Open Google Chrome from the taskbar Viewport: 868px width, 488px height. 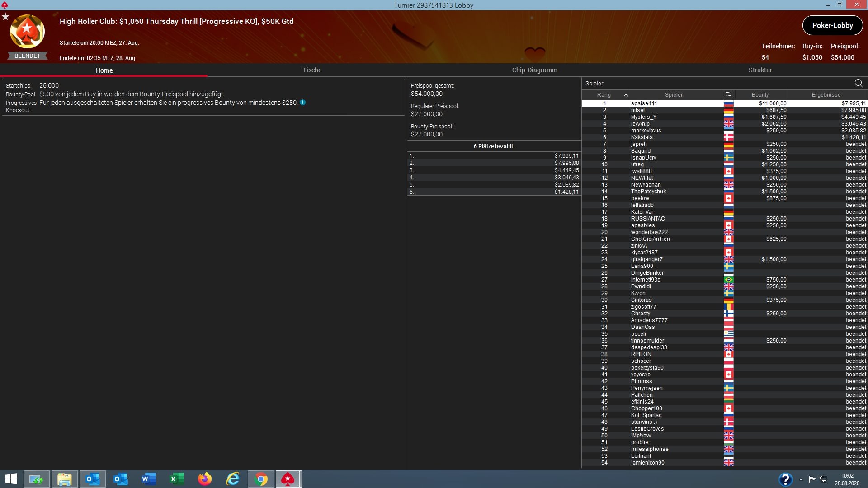tap(261, 479)
